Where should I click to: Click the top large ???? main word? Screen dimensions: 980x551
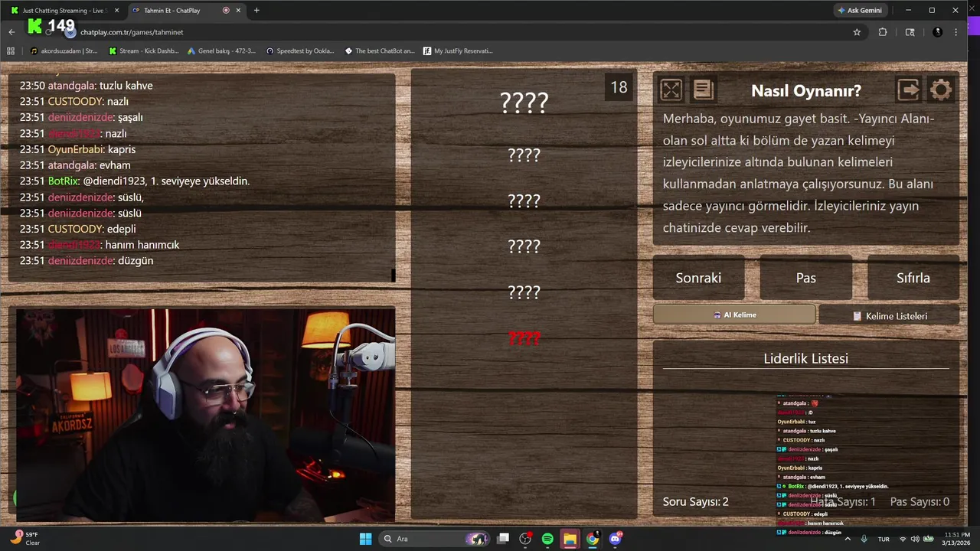pos(524,103)
